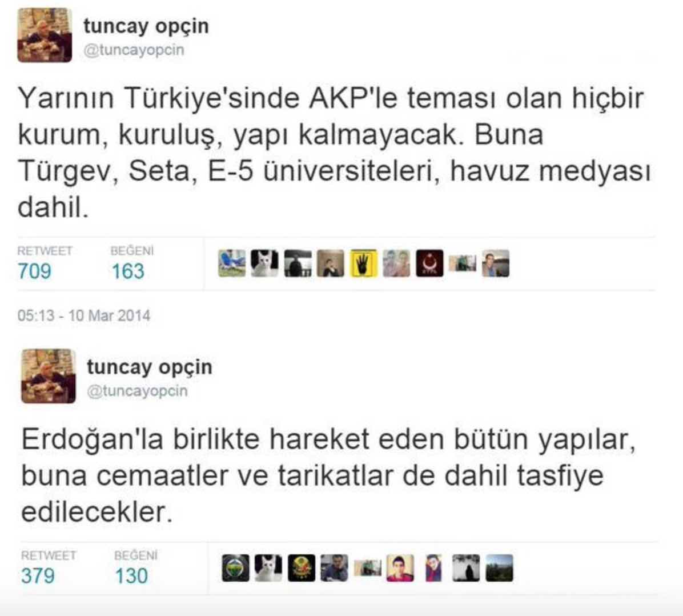Viewport: 683px width, 616px height.
Task: Click the first liker avatar with blue chair
Action: [232, 263]
